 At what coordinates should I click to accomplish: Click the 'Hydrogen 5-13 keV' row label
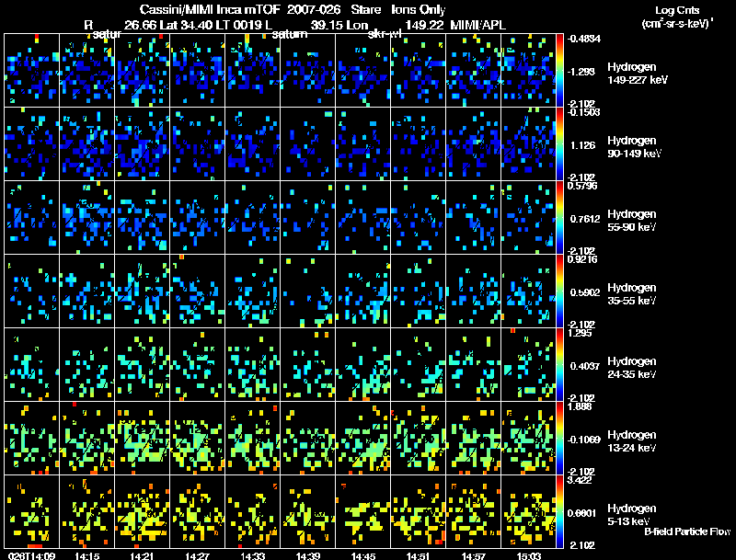632,515
